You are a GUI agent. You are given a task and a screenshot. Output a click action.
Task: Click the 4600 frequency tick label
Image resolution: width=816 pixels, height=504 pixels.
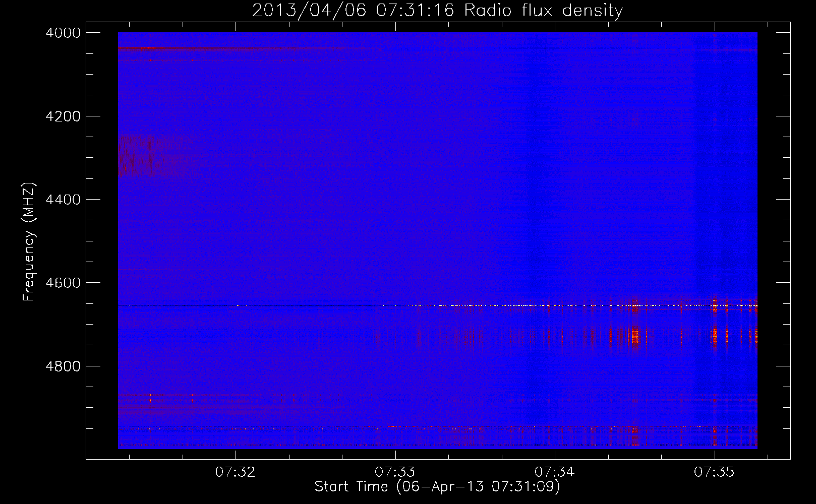pos(63,283)
